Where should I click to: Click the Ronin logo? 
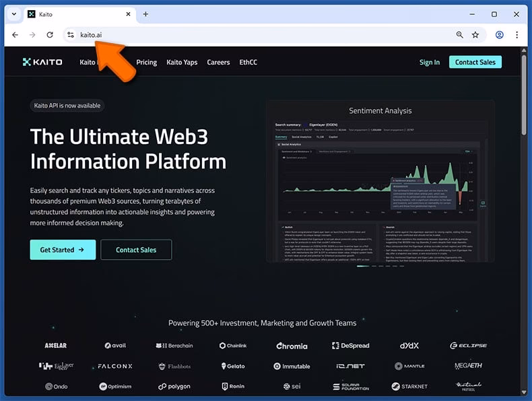pos(233,386)
